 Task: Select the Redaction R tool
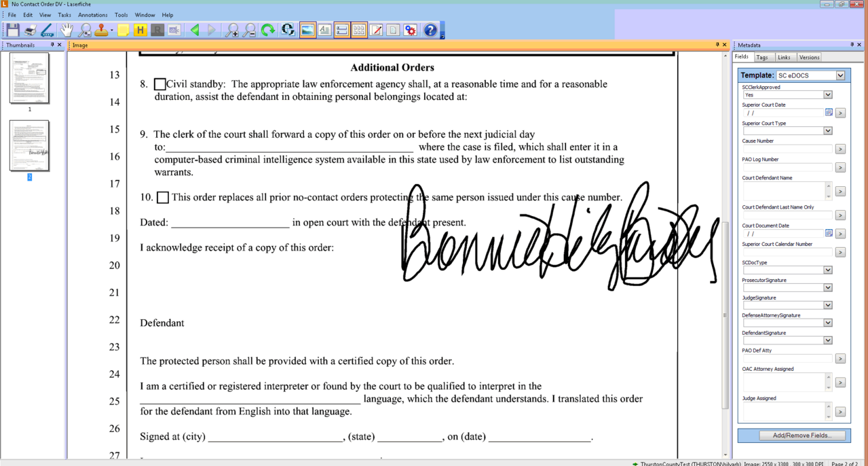157,30
